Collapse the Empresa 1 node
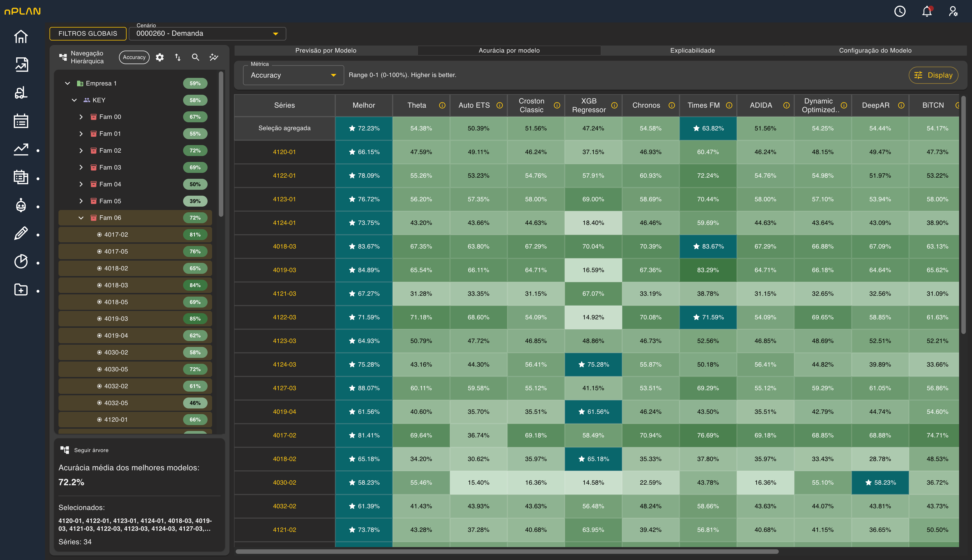Screen dimensions: 972x560 (x=67, y=83)
